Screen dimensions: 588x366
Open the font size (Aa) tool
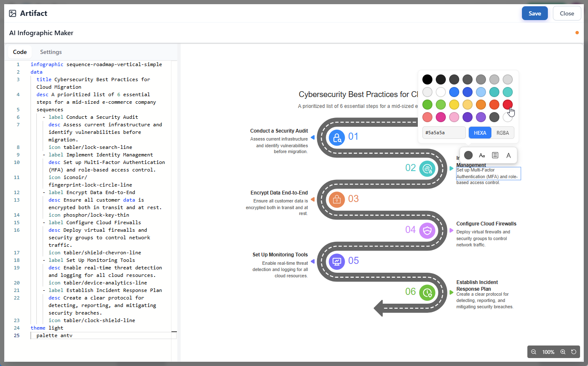point(482,155)
